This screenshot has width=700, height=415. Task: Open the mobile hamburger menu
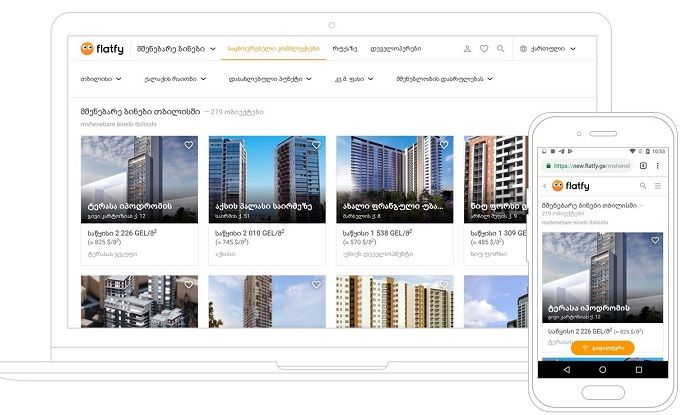tap(657, 186)
